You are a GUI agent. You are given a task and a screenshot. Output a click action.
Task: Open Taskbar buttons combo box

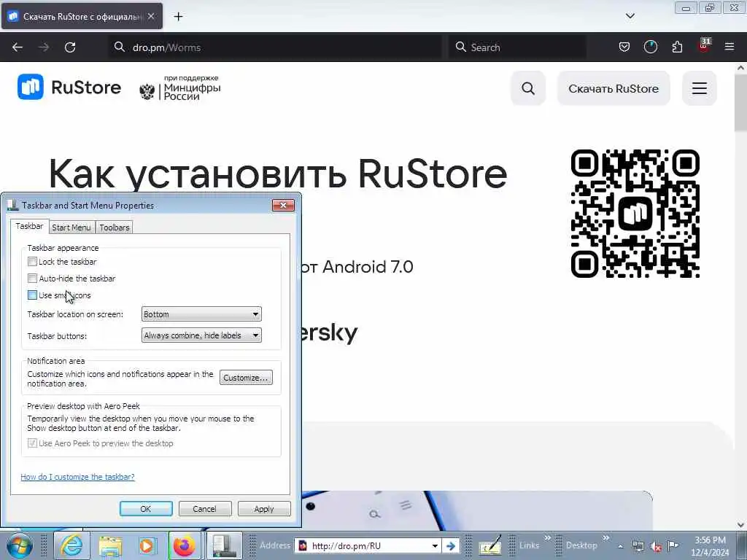coord(201,335)
